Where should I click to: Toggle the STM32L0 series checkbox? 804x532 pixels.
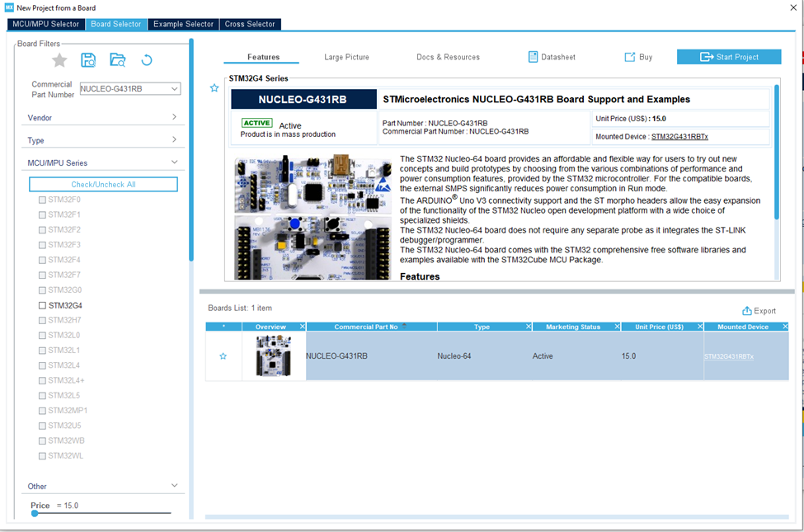43,336
